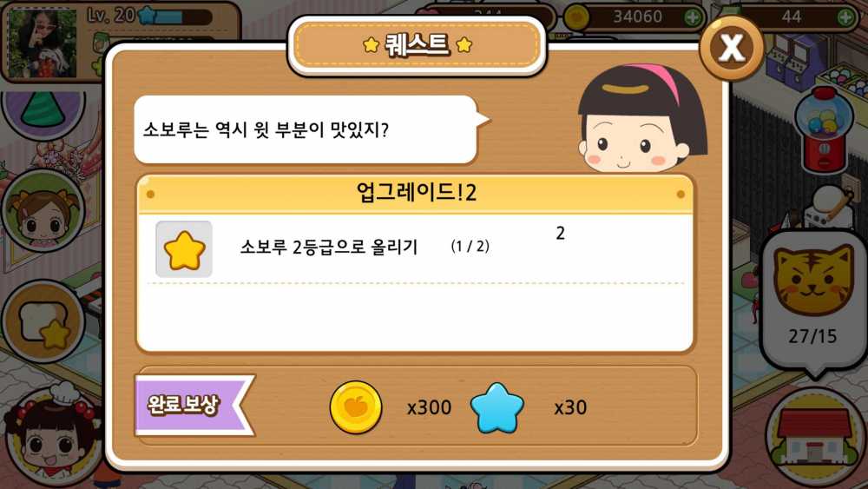This screenshot has height=489, width=868.
Task: Add more gems with the plus beside 44
Action: 845,17
